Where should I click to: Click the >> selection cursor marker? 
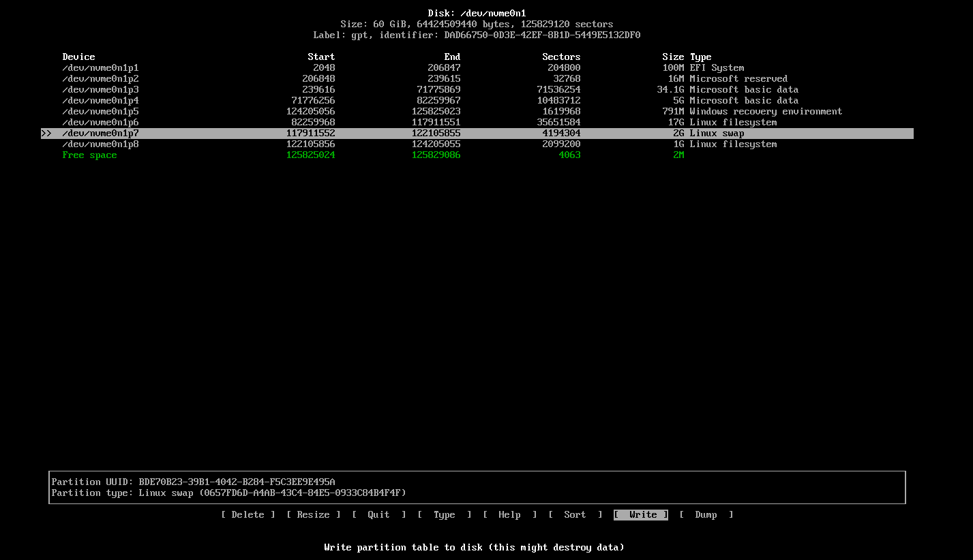coord(46,134)
